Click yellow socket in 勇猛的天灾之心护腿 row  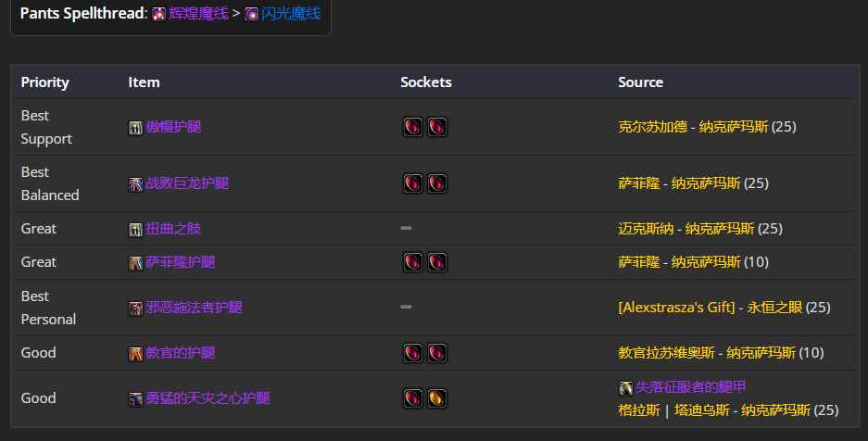[437, 398]
